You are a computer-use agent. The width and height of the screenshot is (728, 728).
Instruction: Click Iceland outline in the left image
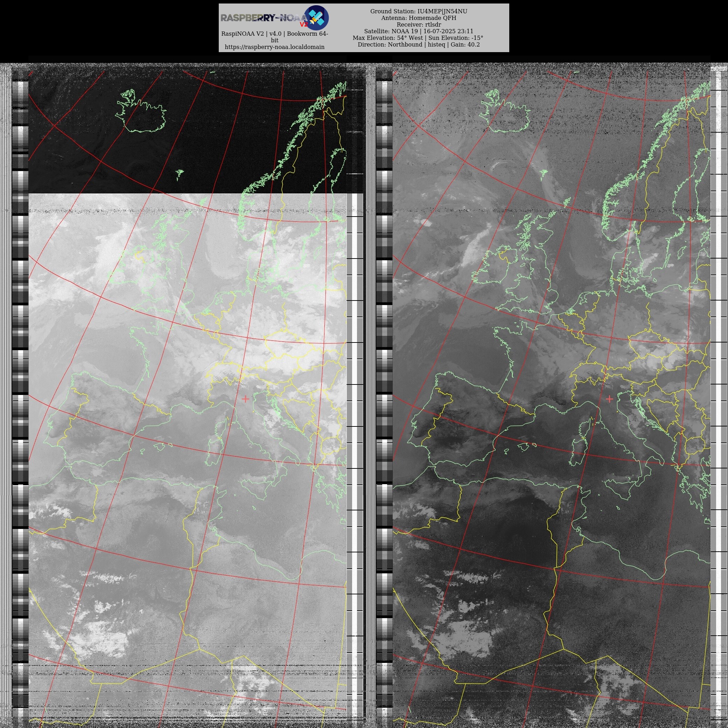(x=141, y=111)
